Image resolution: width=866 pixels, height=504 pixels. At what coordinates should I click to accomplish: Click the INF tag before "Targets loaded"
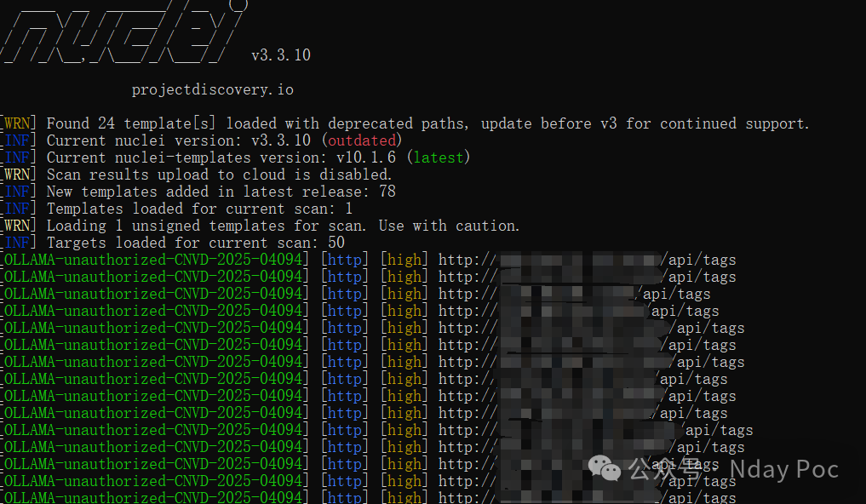pos(17,243)
